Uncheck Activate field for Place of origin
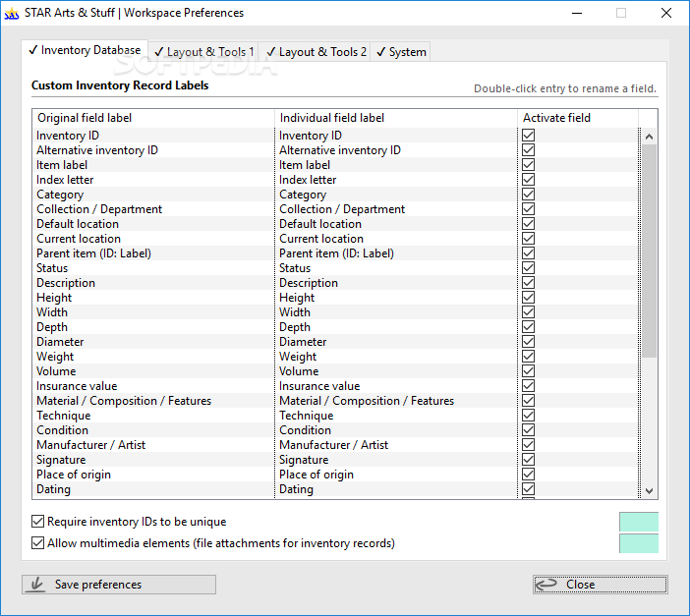 tap(529, 475)
